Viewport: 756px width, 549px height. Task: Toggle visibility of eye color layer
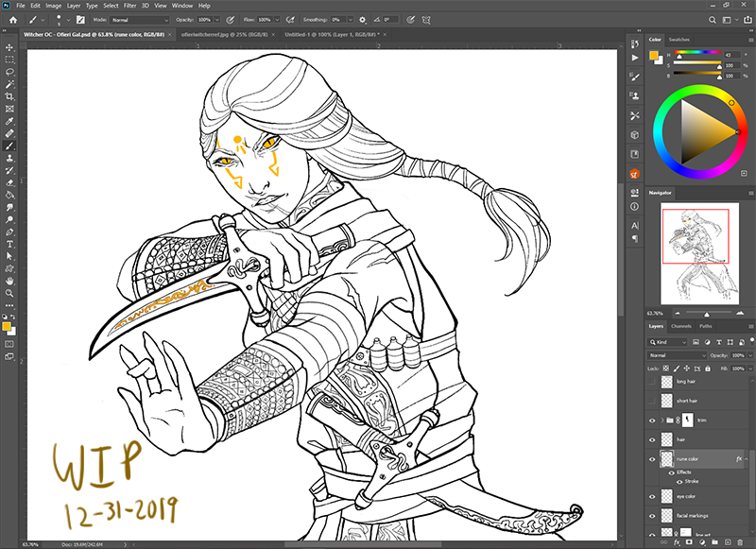point(652,495)
